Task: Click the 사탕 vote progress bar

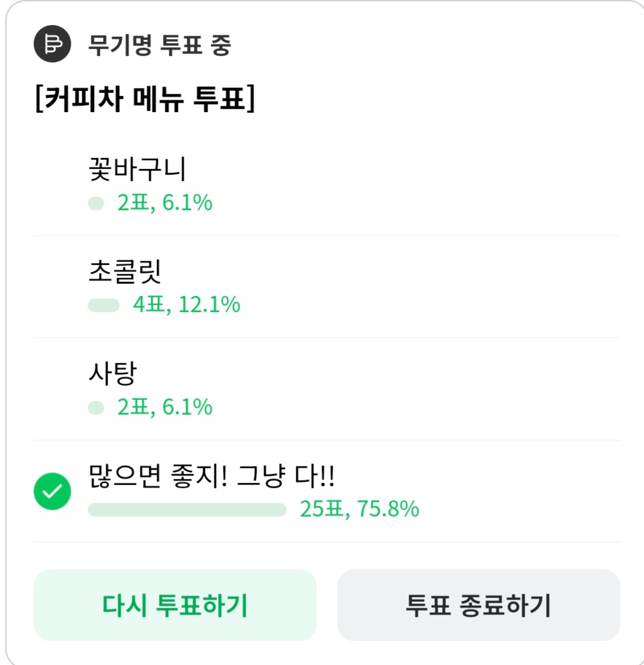Action: 96,408
